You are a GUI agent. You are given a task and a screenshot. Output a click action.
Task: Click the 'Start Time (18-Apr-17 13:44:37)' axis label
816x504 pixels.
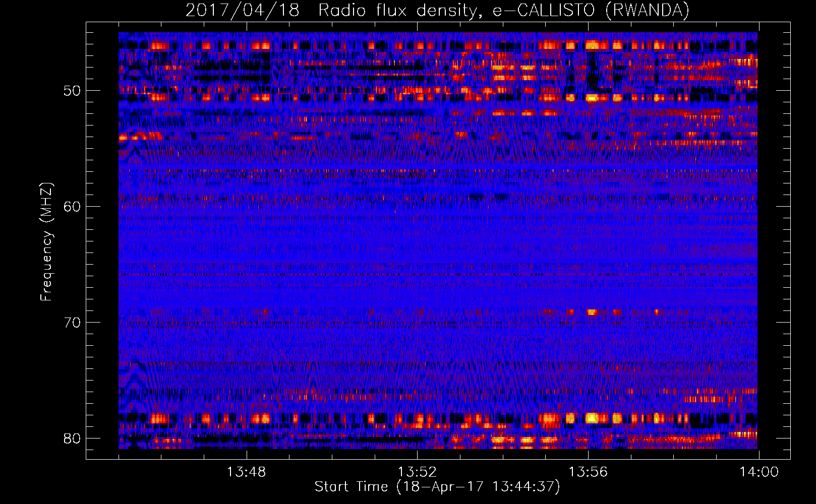(437, 487)
